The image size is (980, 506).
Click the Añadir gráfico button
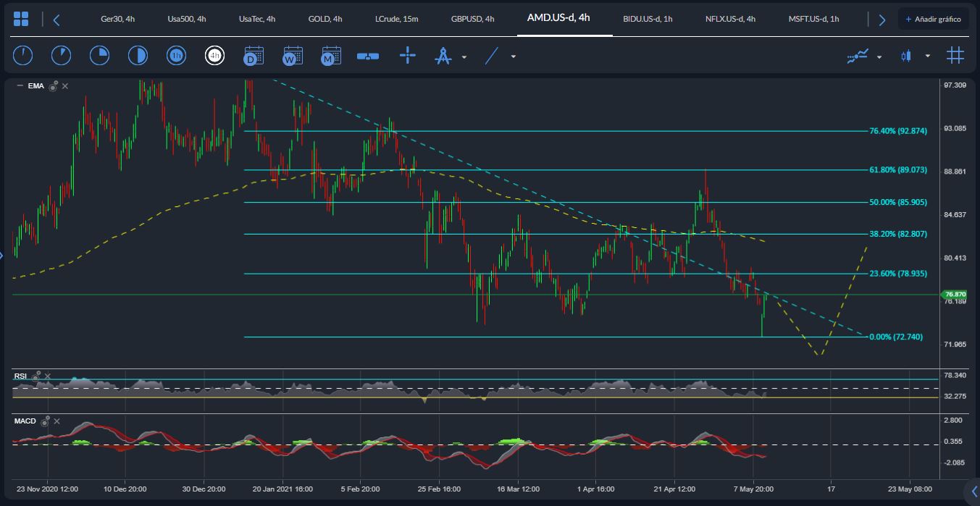point(933,19)
